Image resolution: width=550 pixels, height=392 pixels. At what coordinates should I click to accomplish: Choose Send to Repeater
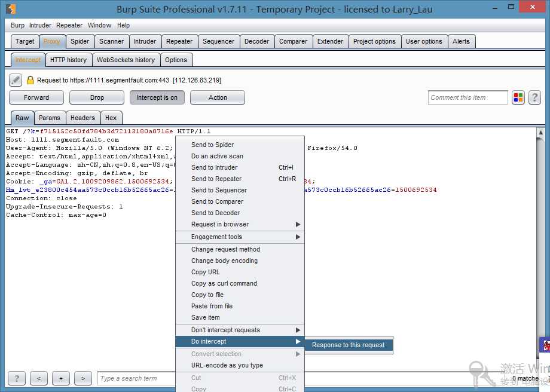240,179
